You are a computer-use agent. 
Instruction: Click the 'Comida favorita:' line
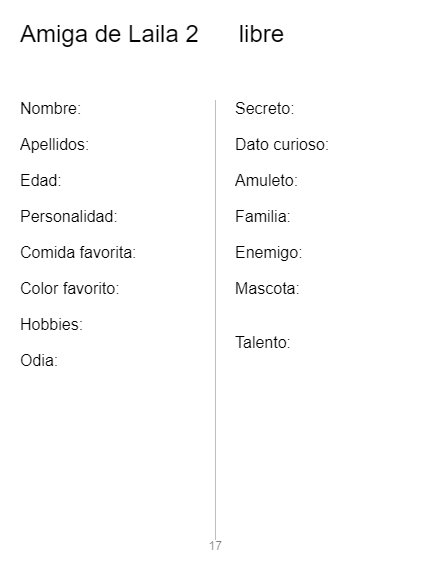pos(78,252)
